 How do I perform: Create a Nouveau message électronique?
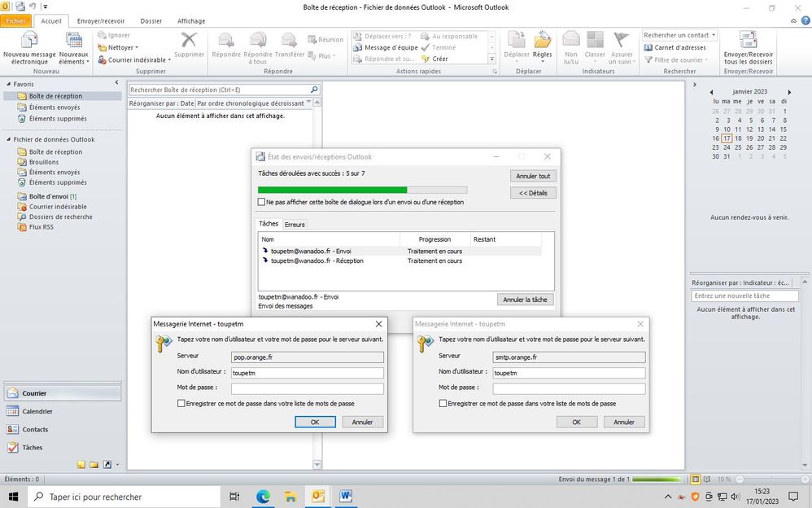point(29,48)
